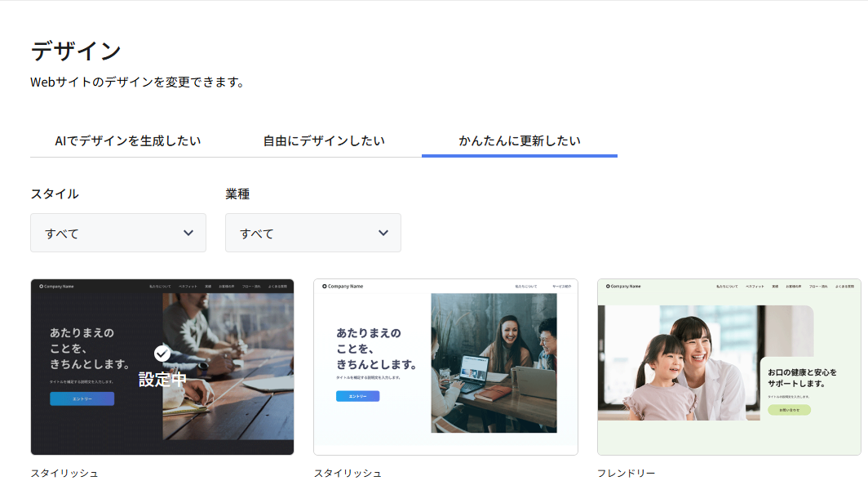Click the 設定中 label on the dark template
Image resolution: width=868 pixels, height=503 pixels.
pyautogui.click(x=162, y=379)
